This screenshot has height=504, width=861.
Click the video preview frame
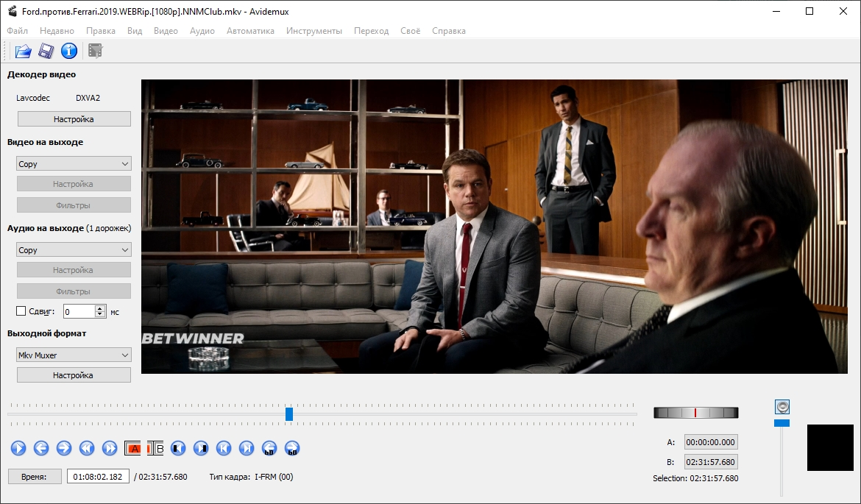(495, 227)
